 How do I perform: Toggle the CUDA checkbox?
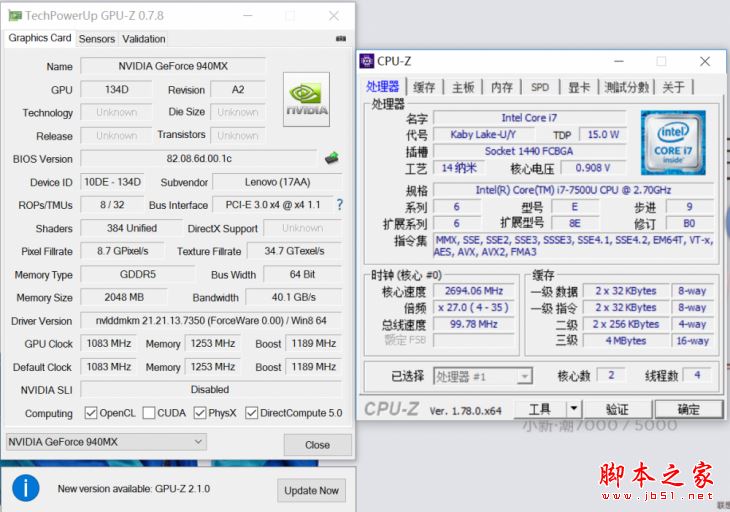[149, 413]
